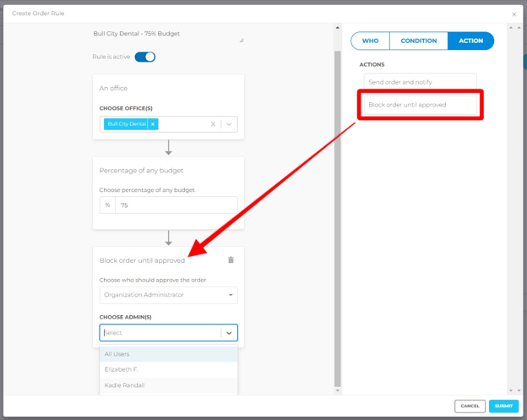The height and width of the screenshot is (420, 527).
Task: Click the SUBMIT button
Action: pos(503,406)
